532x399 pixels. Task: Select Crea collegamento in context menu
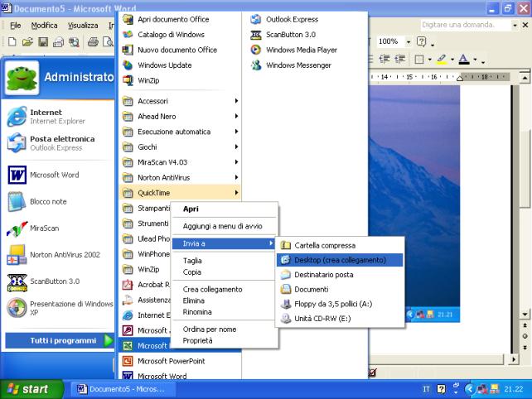224,289
